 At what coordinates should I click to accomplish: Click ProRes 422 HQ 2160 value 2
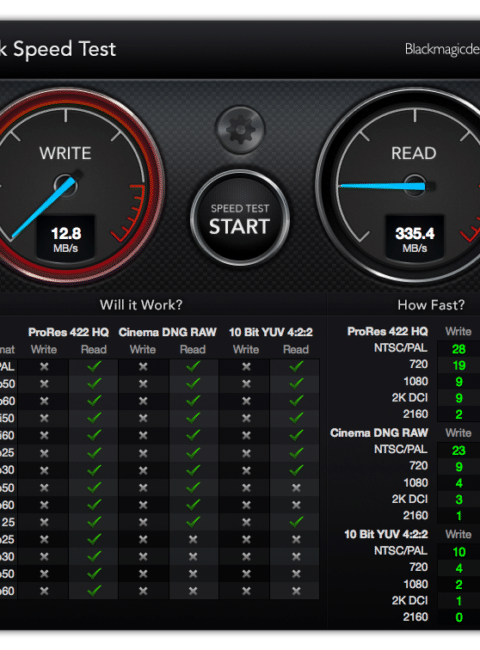(459, 415)
